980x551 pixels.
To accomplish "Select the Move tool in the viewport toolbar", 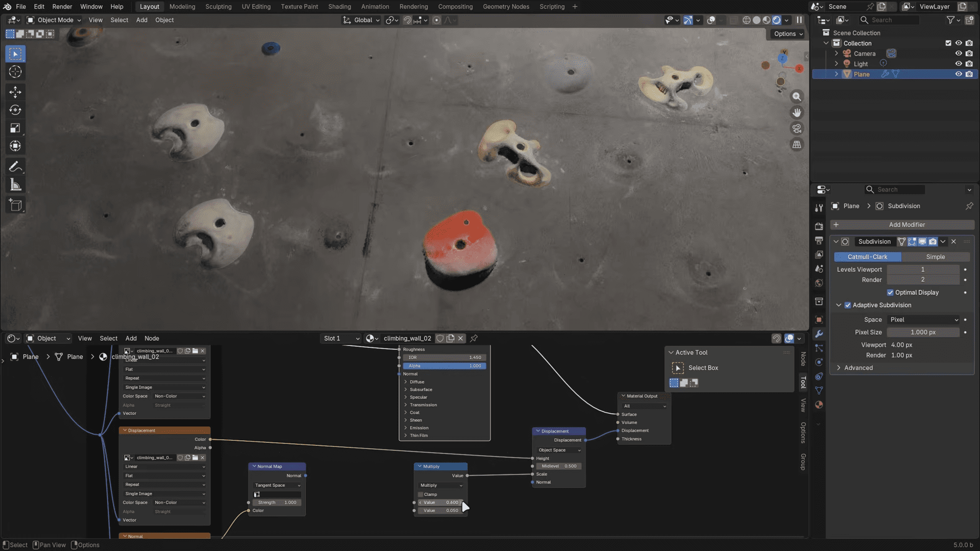I will (x=15, y=92).
